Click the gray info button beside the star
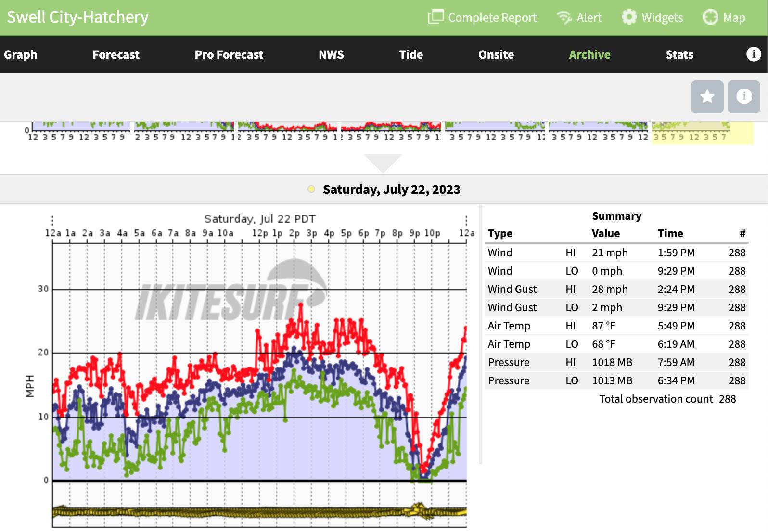 743,97
